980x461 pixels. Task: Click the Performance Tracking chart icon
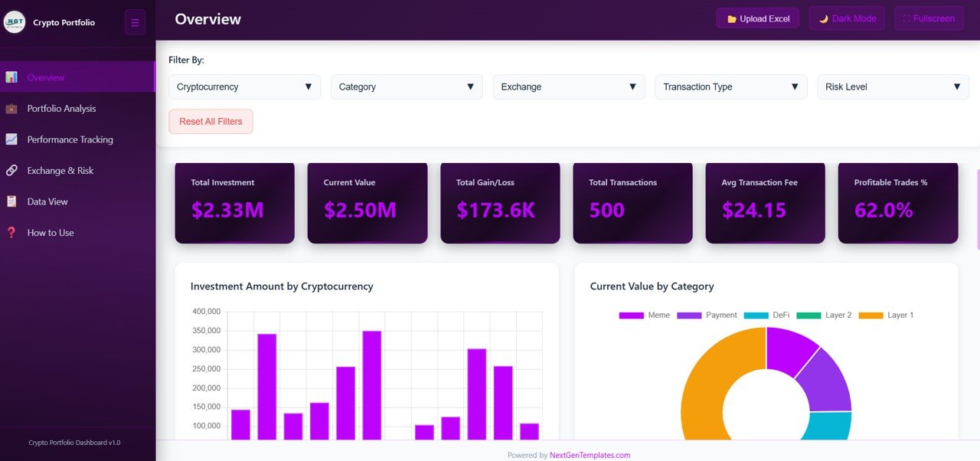(11, 139)
